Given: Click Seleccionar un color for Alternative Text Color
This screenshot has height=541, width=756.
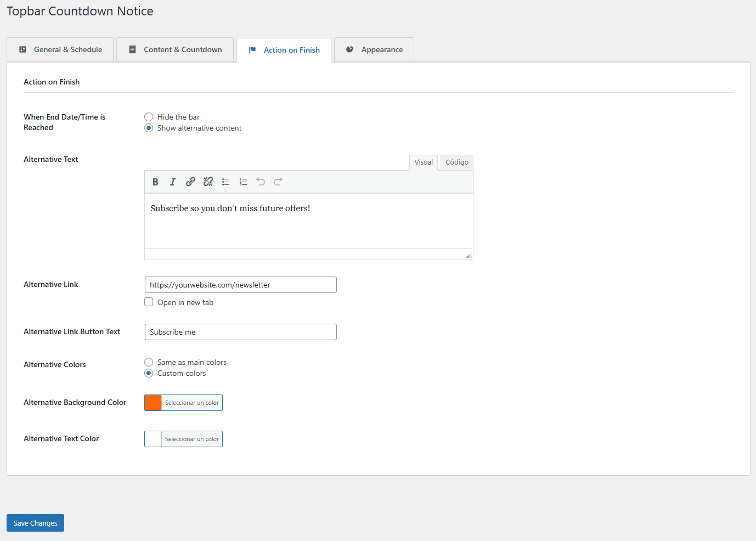Looking at the screenshot, I should 191,438.
